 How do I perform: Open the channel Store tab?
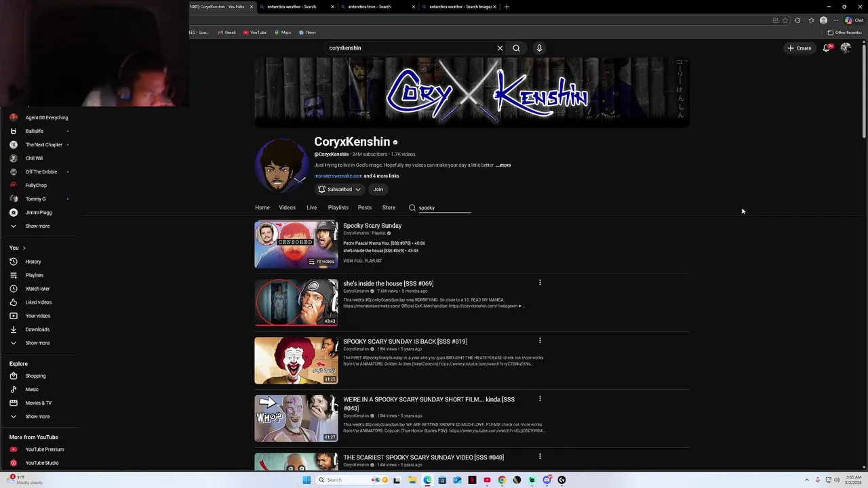(x=389, y=208)
